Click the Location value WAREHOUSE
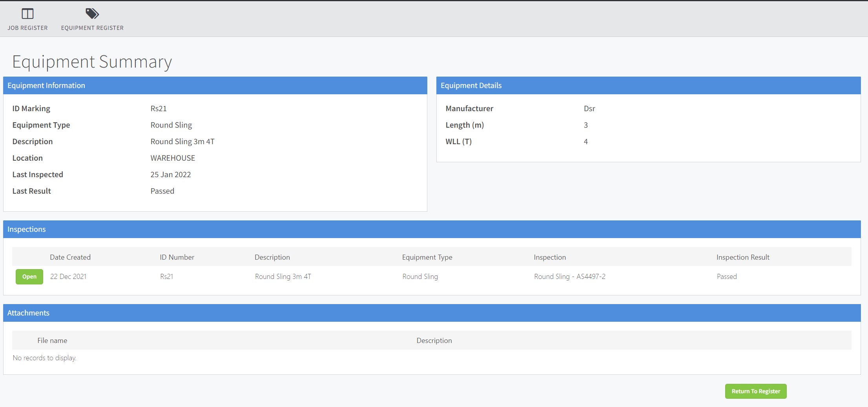868x407 pixels. tap(173, 158)
